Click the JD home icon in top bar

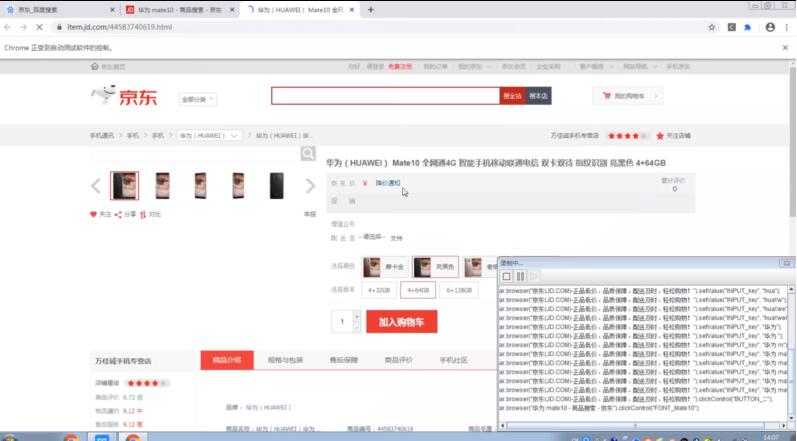(x=95, y=67)
